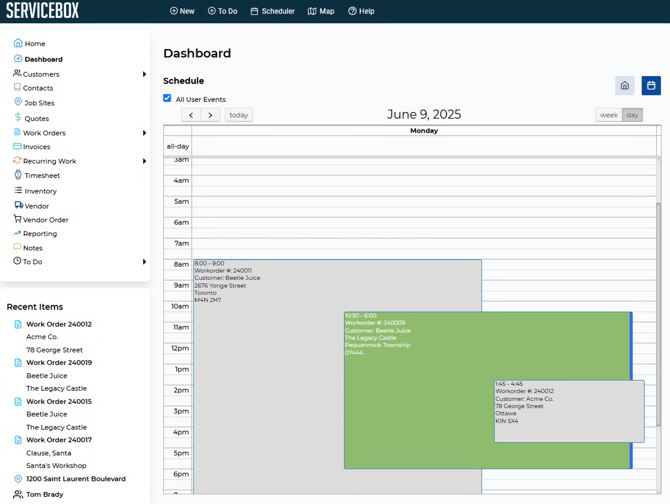Select the Reporting chart icon
This screenshot has height=504, width=670.
(x=17, y=233)
